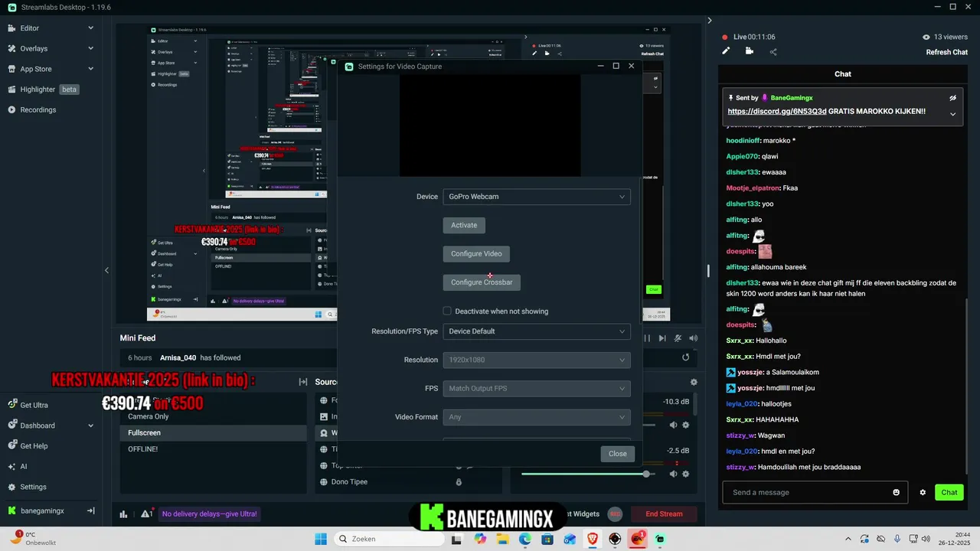
Task: Click Configure Crossbar button
Action: click(482, 282)
